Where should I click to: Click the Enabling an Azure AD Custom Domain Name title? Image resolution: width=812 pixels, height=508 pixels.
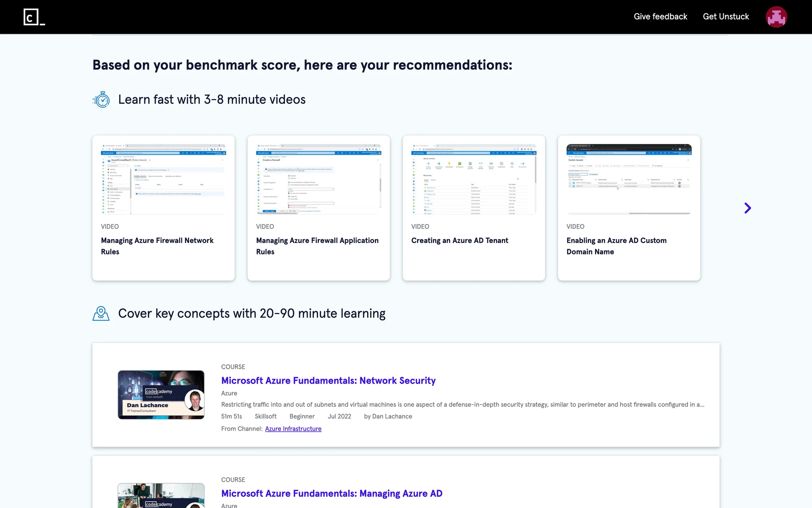(x=616, y=246)
